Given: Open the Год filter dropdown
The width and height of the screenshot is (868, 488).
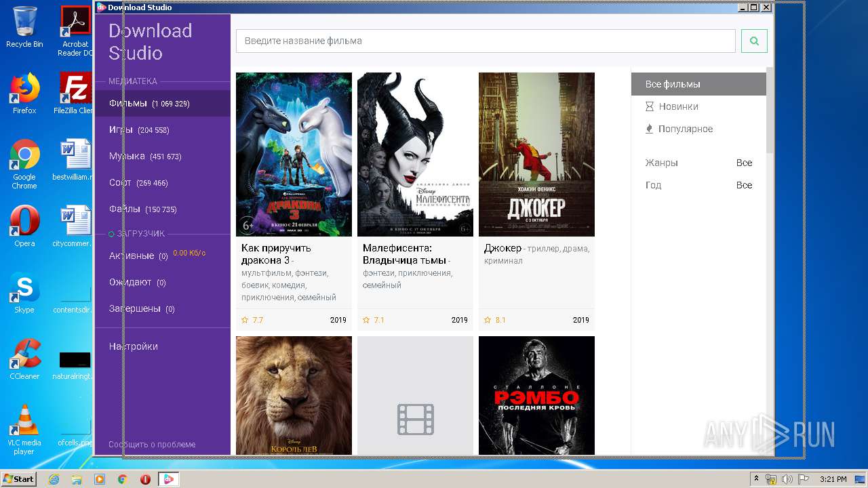Looking at the screenshot, I should 698,185.
